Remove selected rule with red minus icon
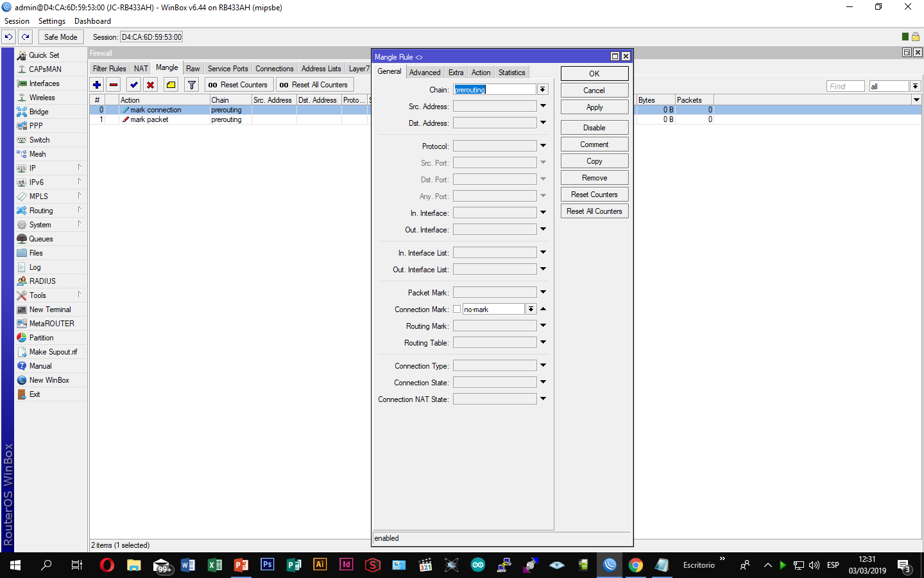This screenshot has height=578, width=924. point(114,85)
